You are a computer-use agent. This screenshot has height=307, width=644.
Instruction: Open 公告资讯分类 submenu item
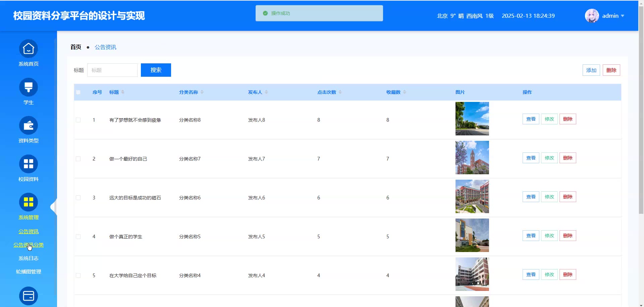29,245
